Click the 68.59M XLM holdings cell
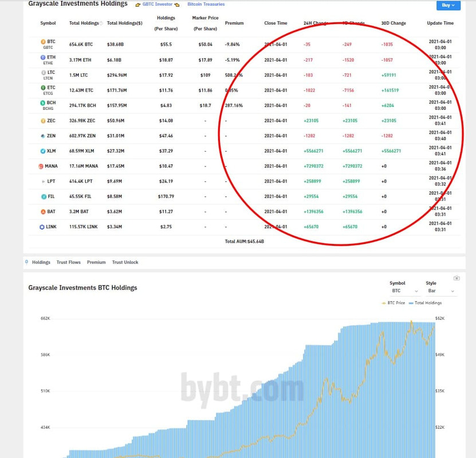This screenshot has width=476, height=458. pyautogui.click(x=82, y=151)
